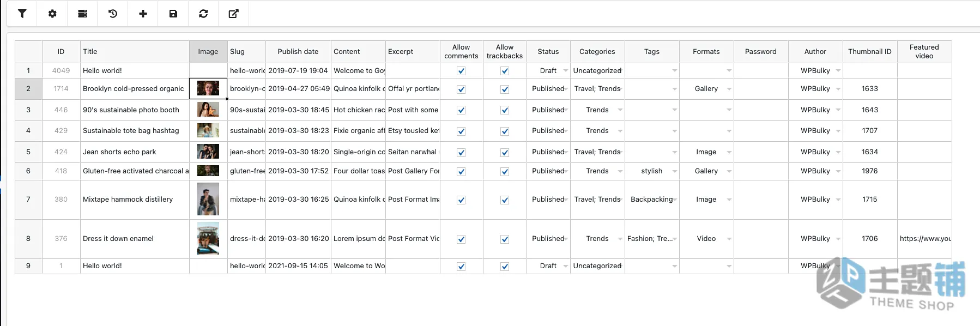Open Tags dropdown showing stylish
Viewport: 980px width, 326px height.
coord(675,171)
